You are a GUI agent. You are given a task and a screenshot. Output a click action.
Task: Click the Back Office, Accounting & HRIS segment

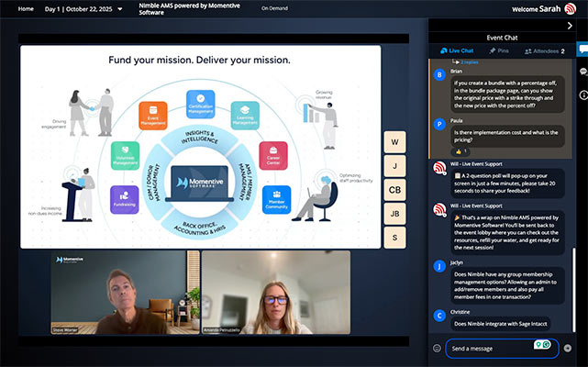(200, 228)
